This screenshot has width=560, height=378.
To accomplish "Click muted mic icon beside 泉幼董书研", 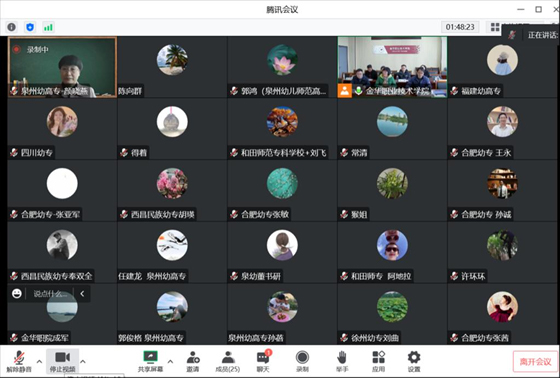I will (x=234, y=276).
